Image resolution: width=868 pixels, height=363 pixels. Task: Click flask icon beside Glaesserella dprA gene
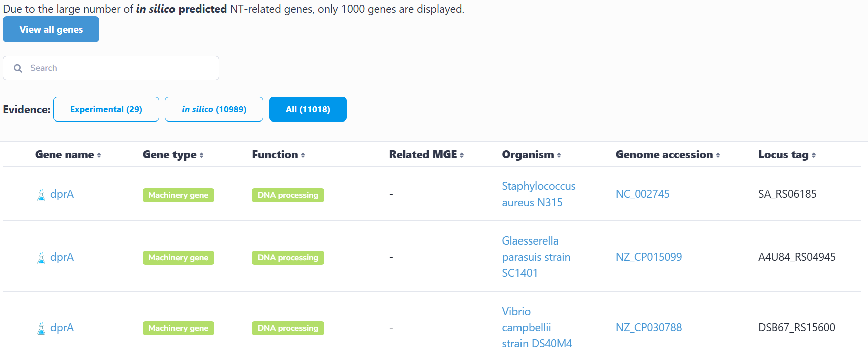click(41, 258)
